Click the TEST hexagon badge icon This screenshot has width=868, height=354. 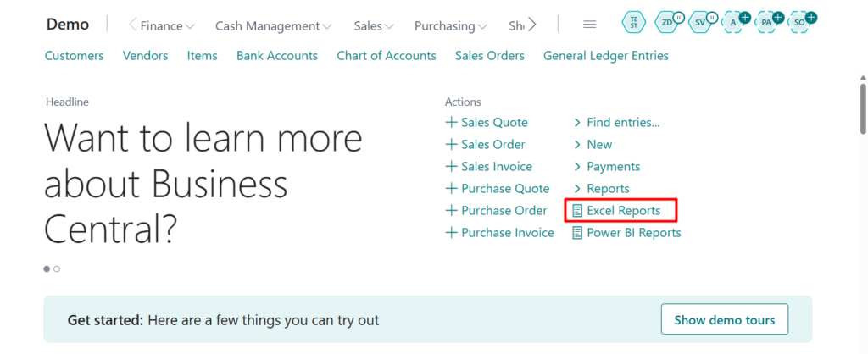(x=633, y=23)
